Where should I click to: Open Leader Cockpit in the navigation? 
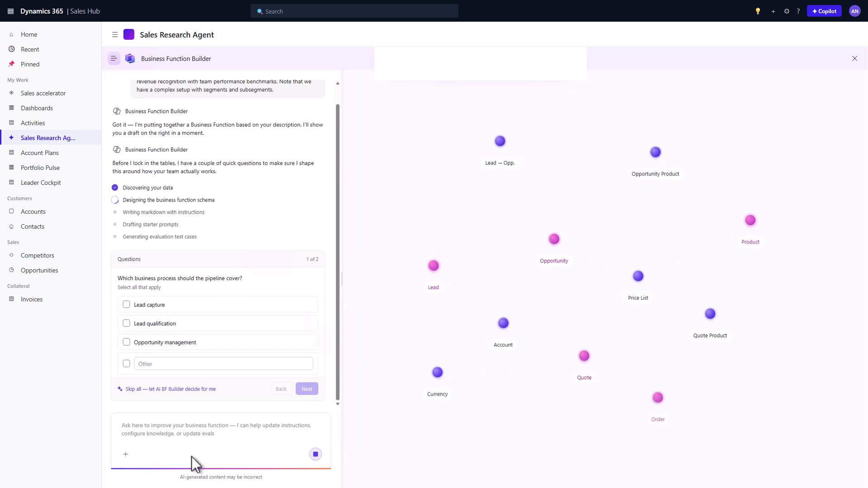51,183
